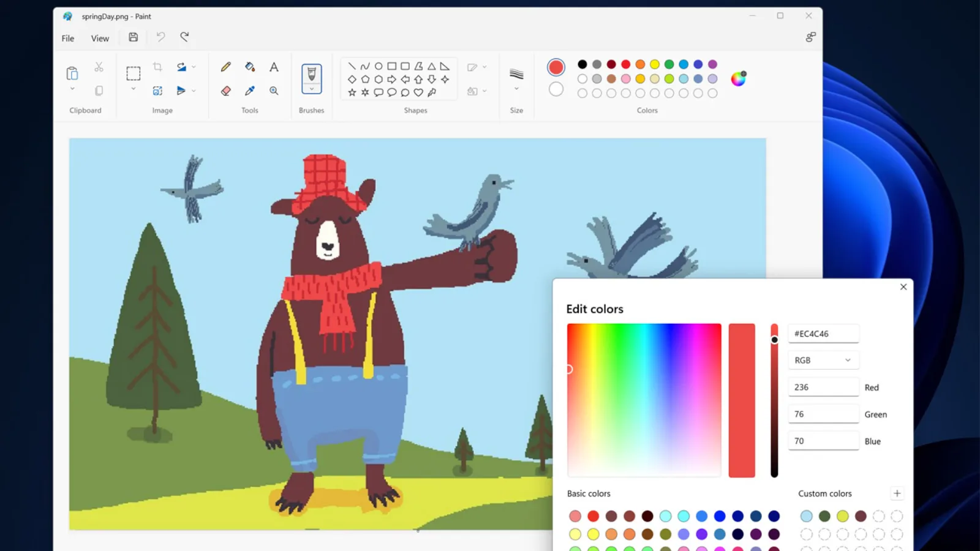Image resolution: width=980 pixels, height=551 pixels.
Task: Expand the Size dropdown chevron
Action: click(516, 89)
